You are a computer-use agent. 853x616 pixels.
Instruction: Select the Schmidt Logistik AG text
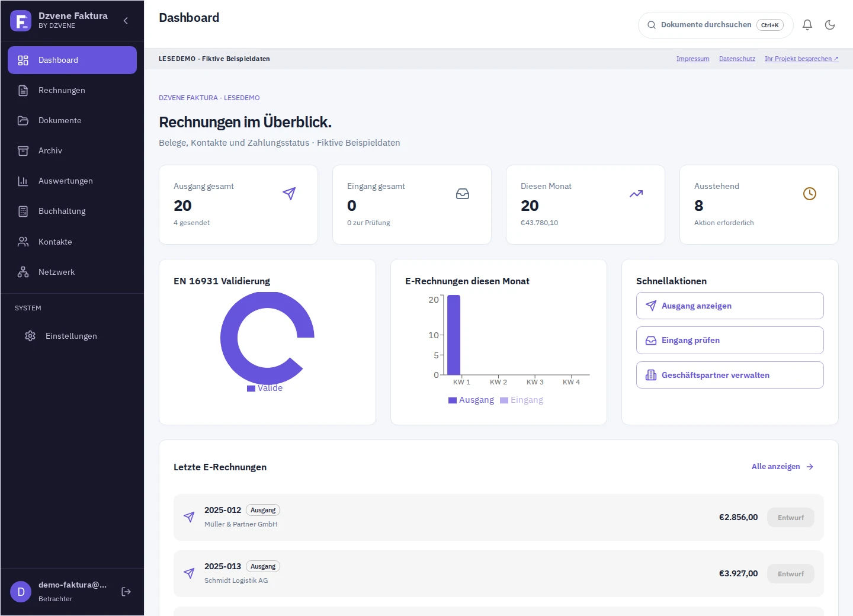point(236,580)
